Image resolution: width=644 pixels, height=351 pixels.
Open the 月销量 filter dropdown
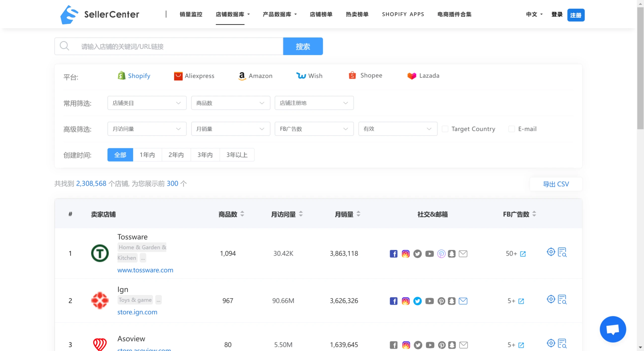pos(230,129)
